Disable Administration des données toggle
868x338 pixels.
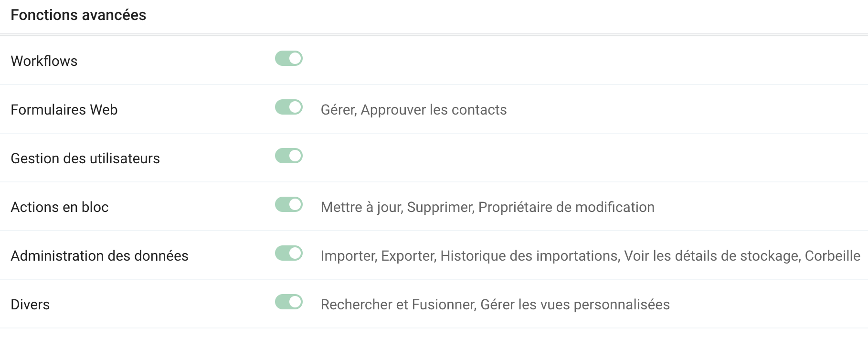point(289,253)
